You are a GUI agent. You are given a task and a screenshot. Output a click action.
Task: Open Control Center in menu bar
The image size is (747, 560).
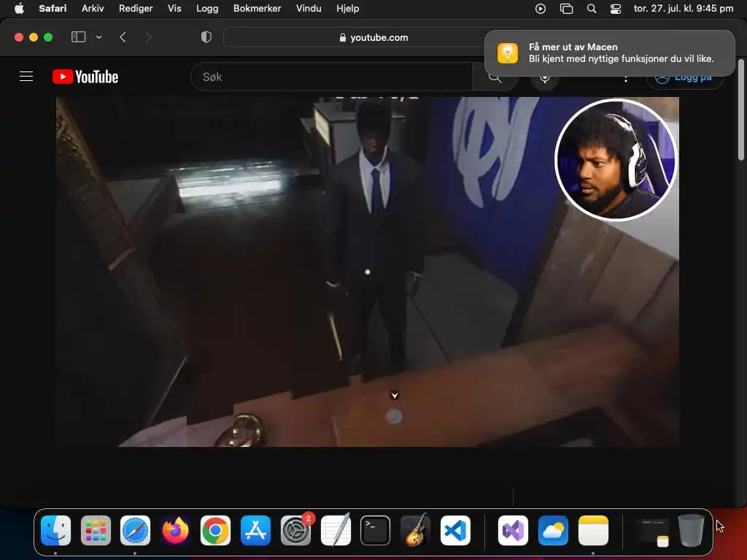616,8
